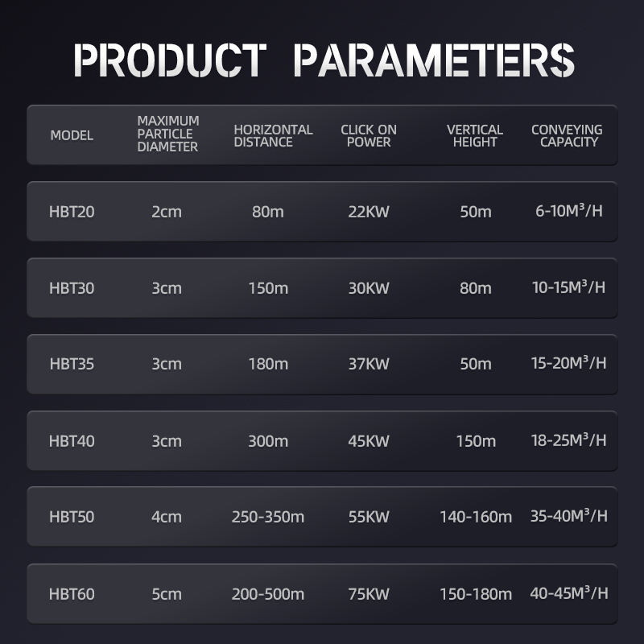
Task: Click the 22KW power value
Action: (369, 212)
